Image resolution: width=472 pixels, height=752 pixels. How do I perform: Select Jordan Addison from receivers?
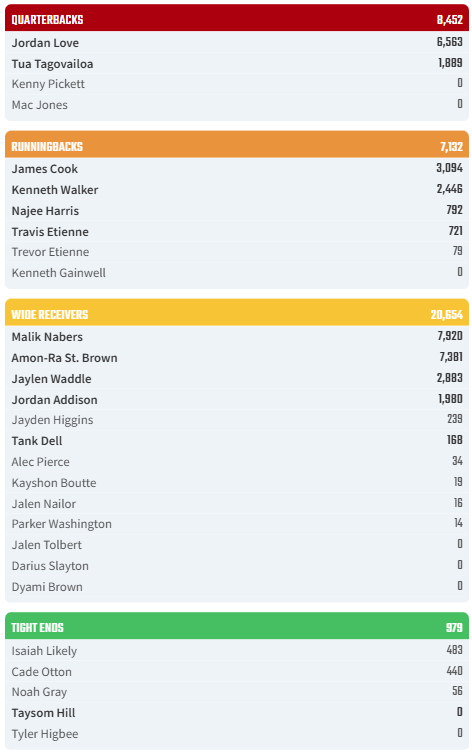(54, 400)
